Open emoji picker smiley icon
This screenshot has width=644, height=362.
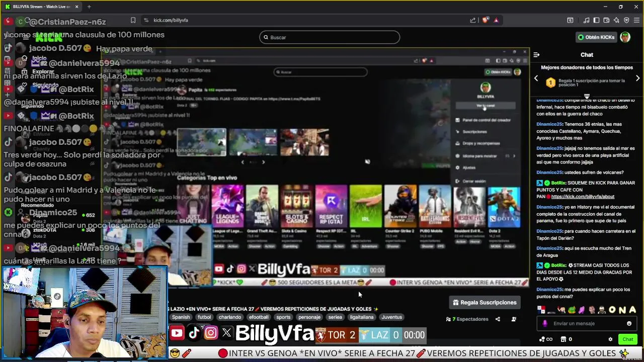(x=629, y=323)
